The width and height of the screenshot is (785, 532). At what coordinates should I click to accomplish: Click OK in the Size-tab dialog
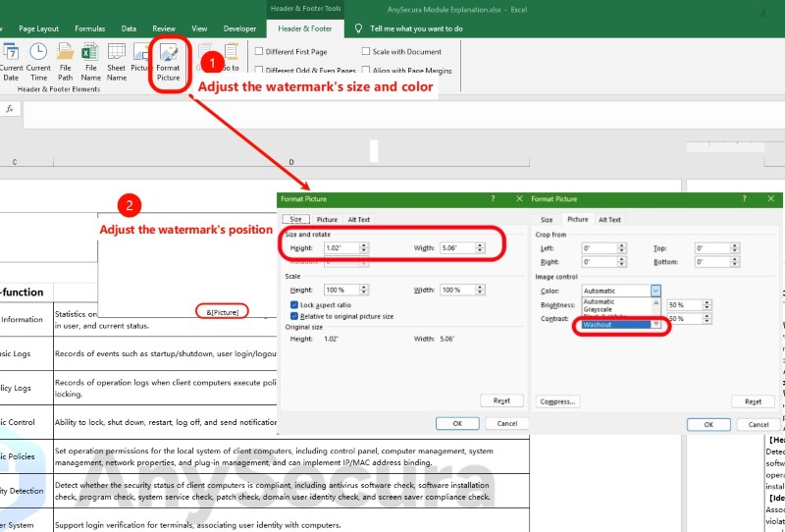point(457,423)
